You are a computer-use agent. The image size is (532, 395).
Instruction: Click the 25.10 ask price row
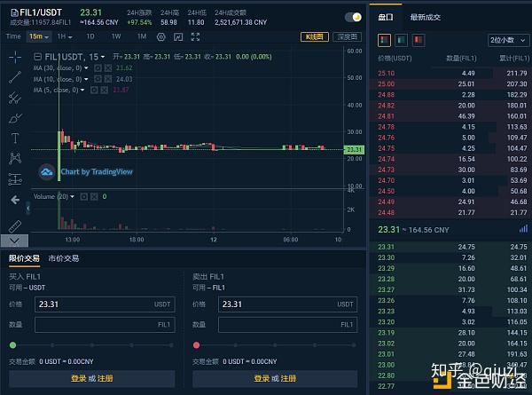point(452,73)
